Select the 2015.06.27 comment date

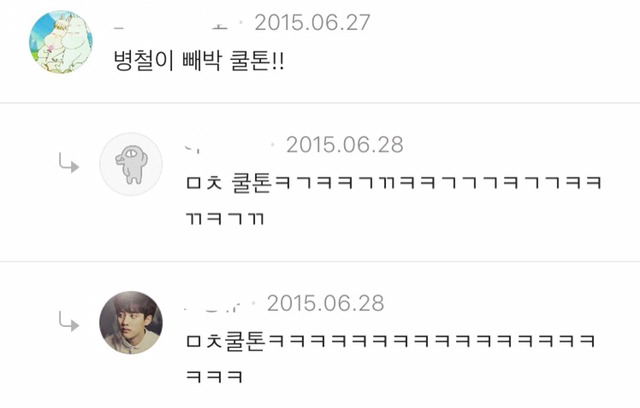pyautogui.click(x=312, y=22)
